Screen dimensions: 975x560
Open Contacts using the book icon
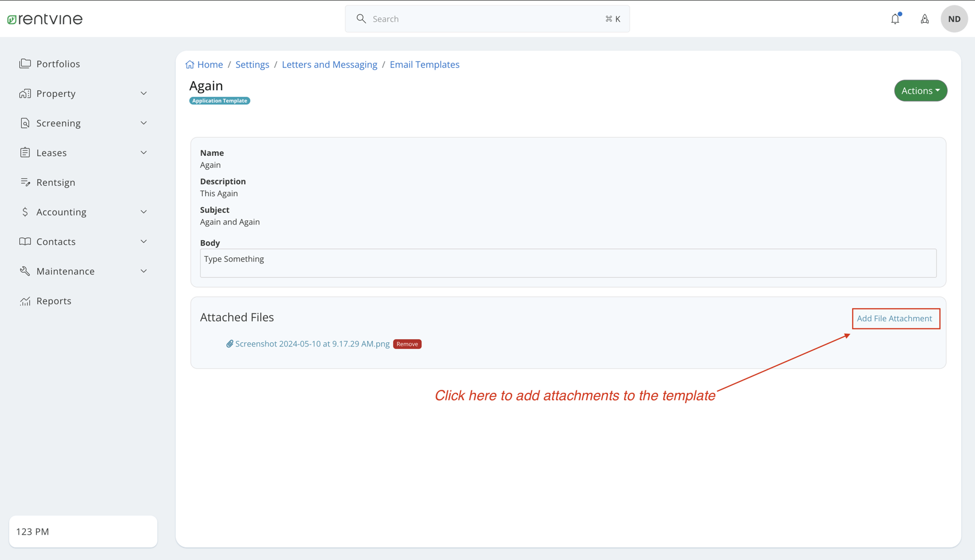pyautogui.click(x=25, y=241)
